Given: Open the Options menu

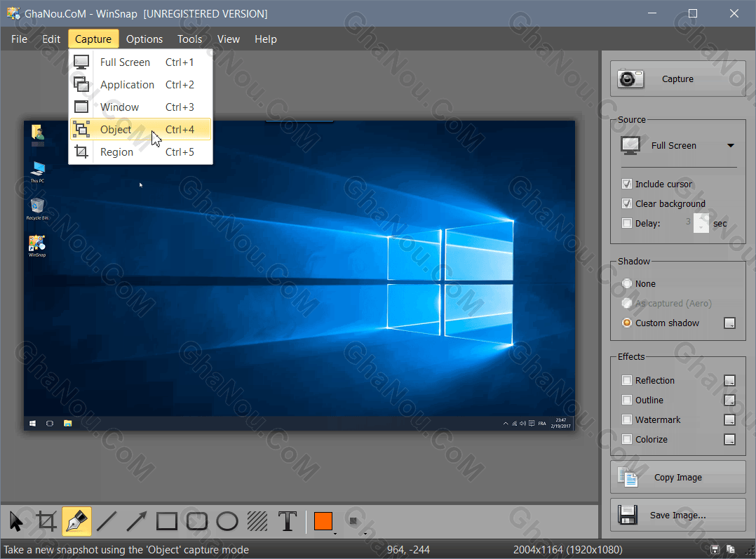Looking at the screenshot, I should 144,39.
